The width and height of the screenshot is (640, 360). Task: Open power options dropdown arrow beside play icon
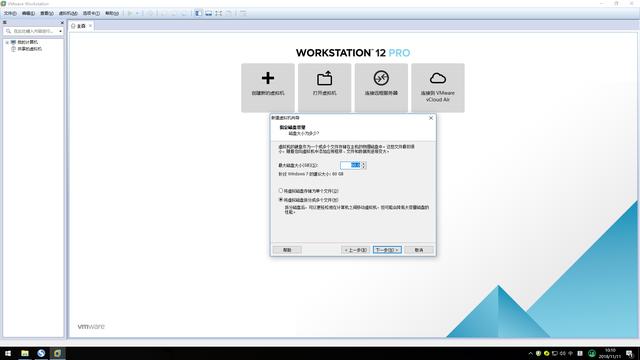137,13
